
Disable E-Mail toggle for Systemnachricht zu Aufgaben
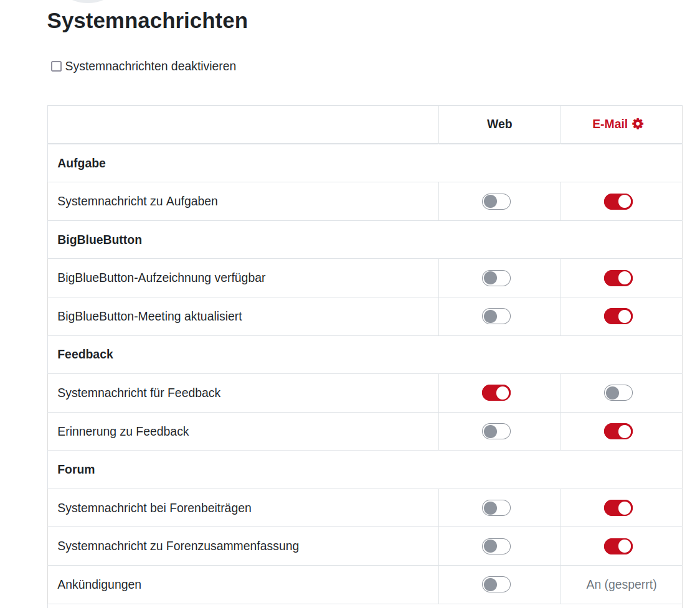tap(618, 202)
